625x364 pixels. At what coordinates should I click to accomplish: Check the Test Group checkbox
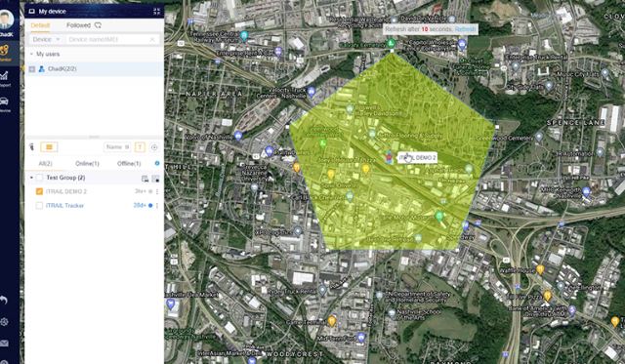[39, 178]
